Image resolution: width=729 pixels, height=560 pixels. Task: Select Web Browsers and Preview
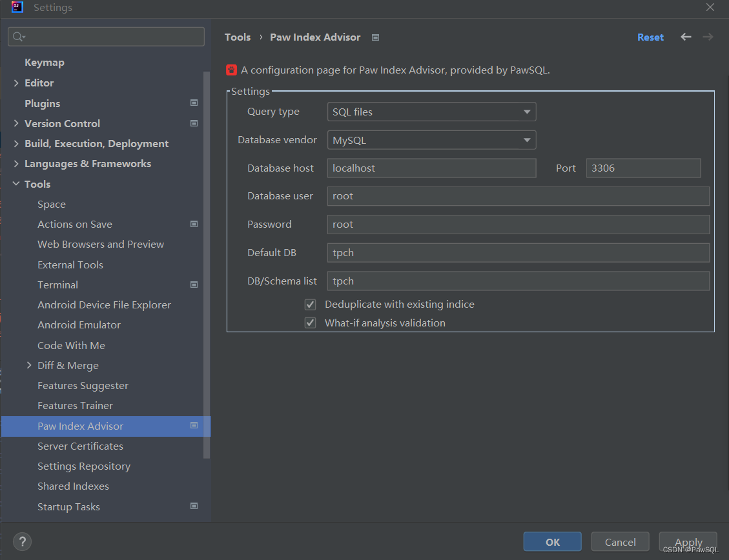[101, 245]
